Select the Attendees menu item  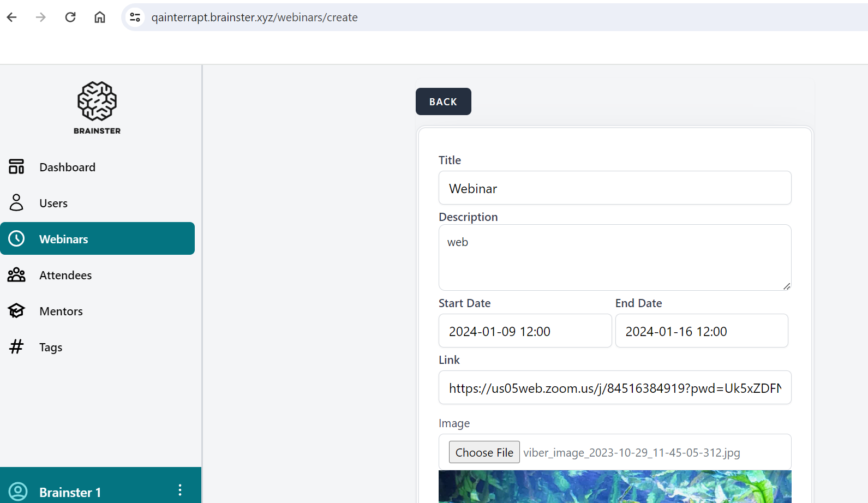point(65,275)
